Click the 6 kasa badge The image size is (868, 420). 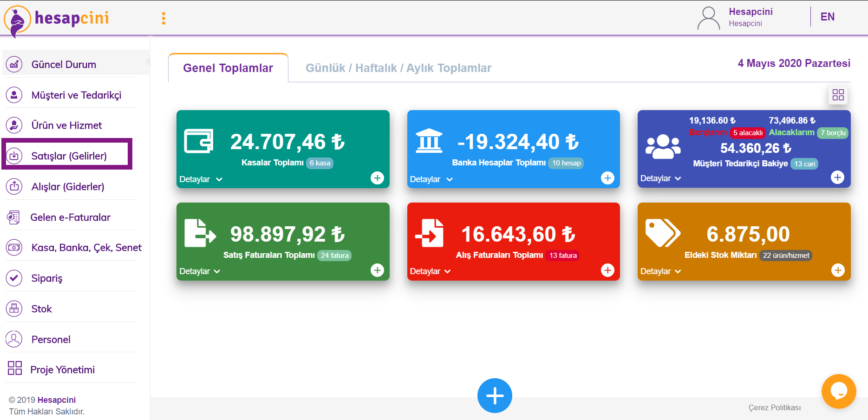click(320, 163)
